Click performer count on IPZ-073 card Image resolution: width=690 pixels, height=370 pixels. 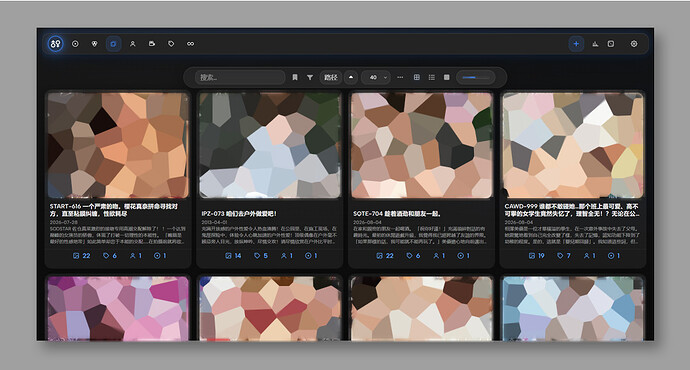click(287, 256)
